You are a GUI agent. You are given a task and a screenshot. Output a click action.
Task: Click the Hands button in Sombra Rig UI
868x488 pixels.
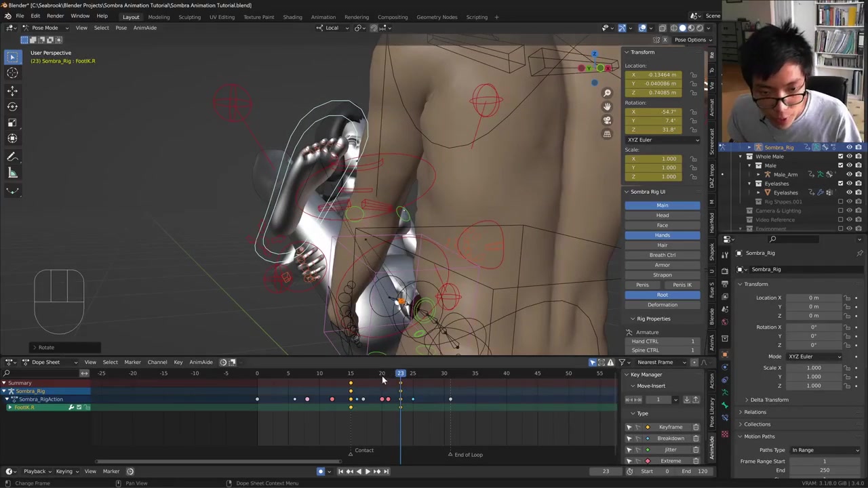click(662, 235)
